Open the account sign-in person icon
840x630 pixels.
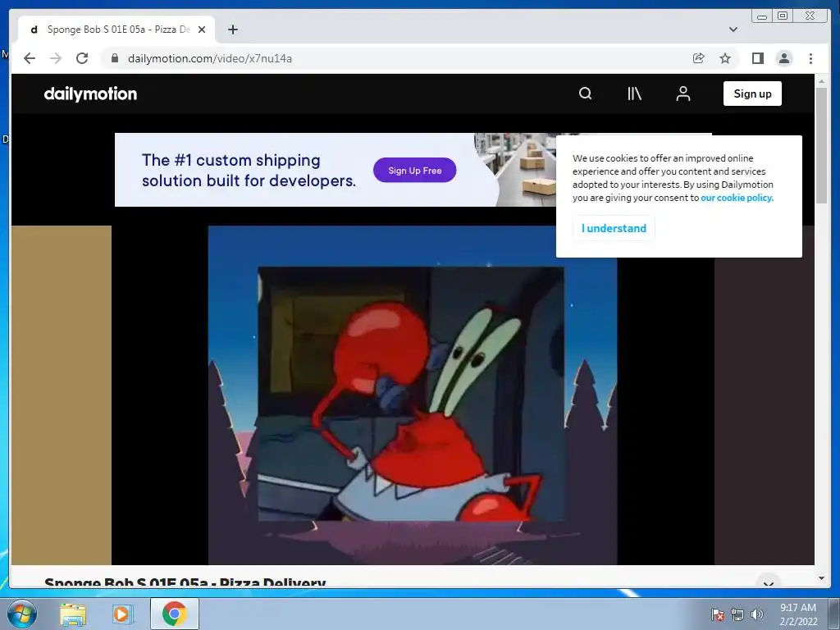(683, 94)
